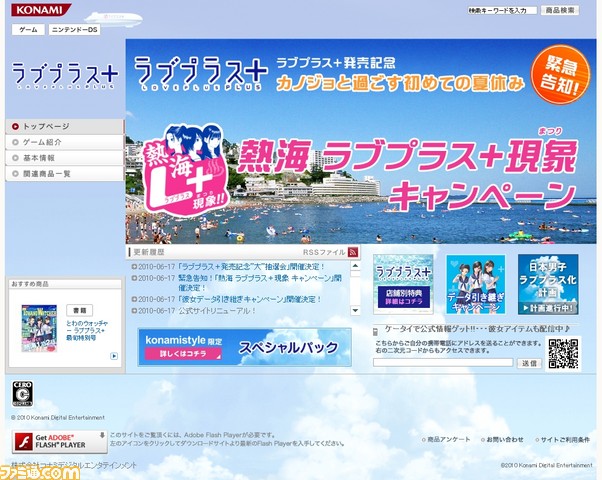Select 関連商品一覧 in the side menu
Screen dimensions: 602x480
coord(65,174)
